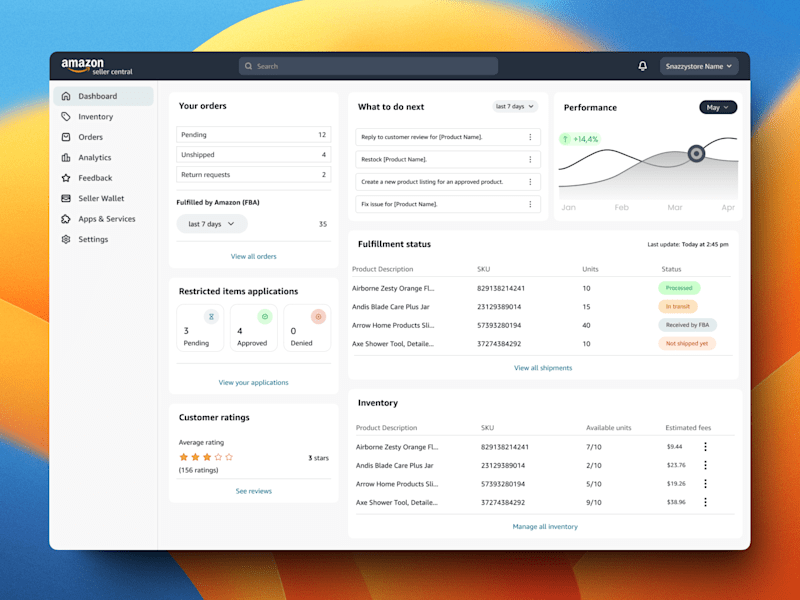Click the Not shipped yet status badge
This screenshot has width=800, height=600.
point(687,343)
